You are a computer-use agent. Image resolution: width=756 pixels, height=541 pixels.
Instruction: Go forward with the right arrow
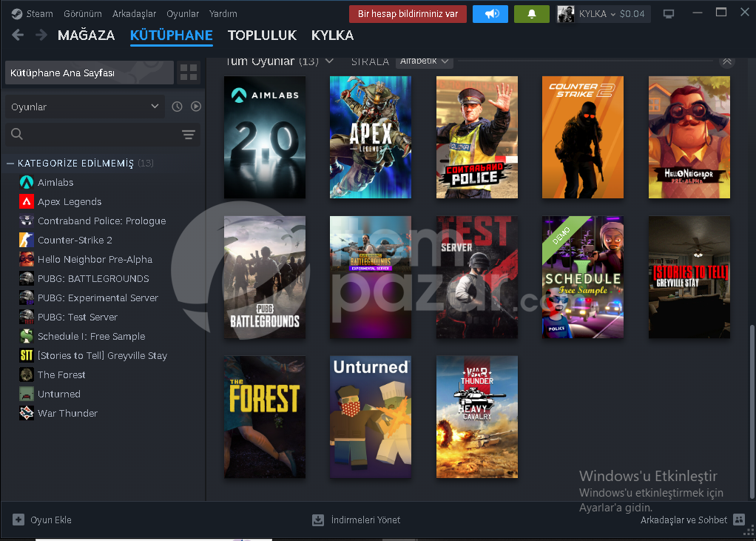41,36
